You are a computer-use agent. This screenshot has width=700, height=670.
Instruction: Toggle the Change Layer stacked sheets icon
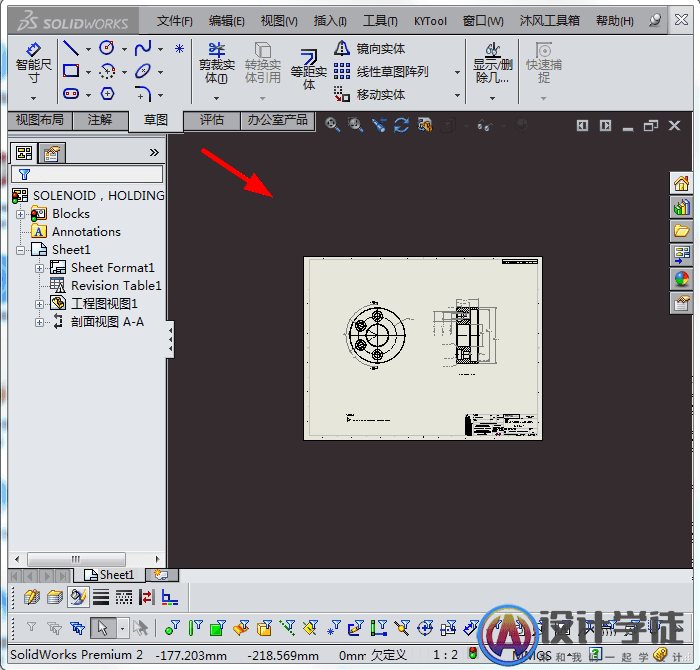(x=55, y=597)
